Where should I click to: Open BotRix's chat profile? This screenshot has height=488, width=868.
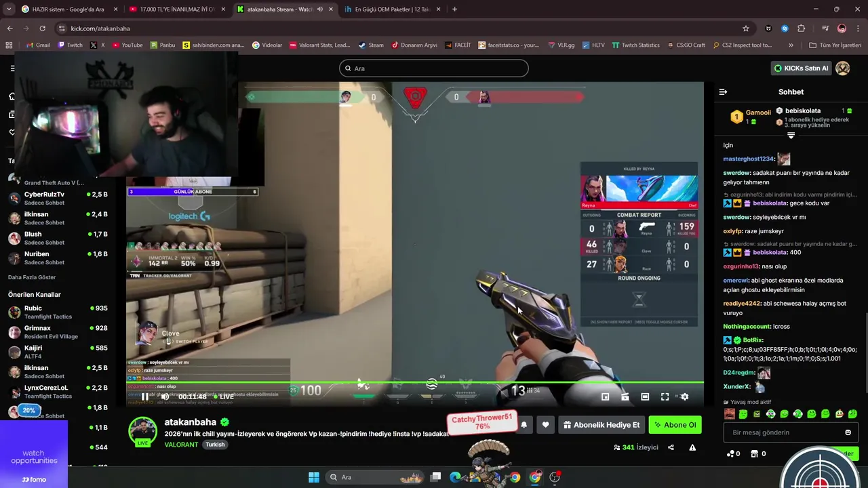click(x=753, y=340)
